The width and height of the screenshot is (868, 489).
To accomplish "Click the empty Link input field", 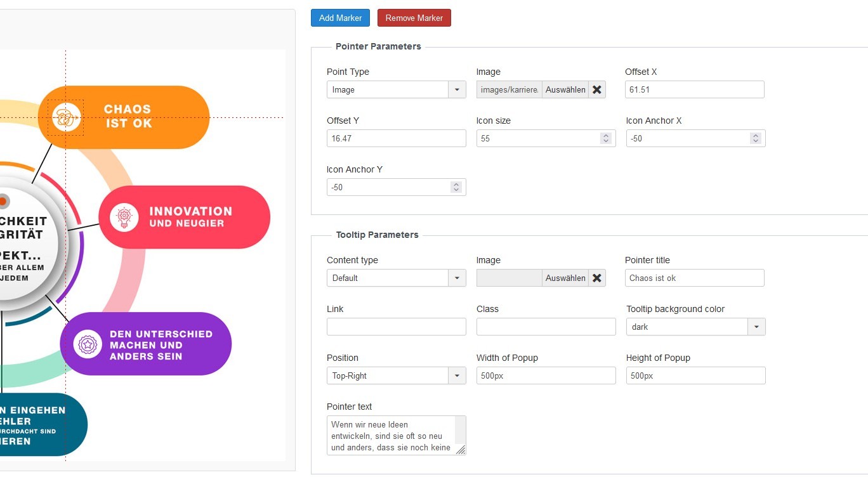I will coord(396,327).
